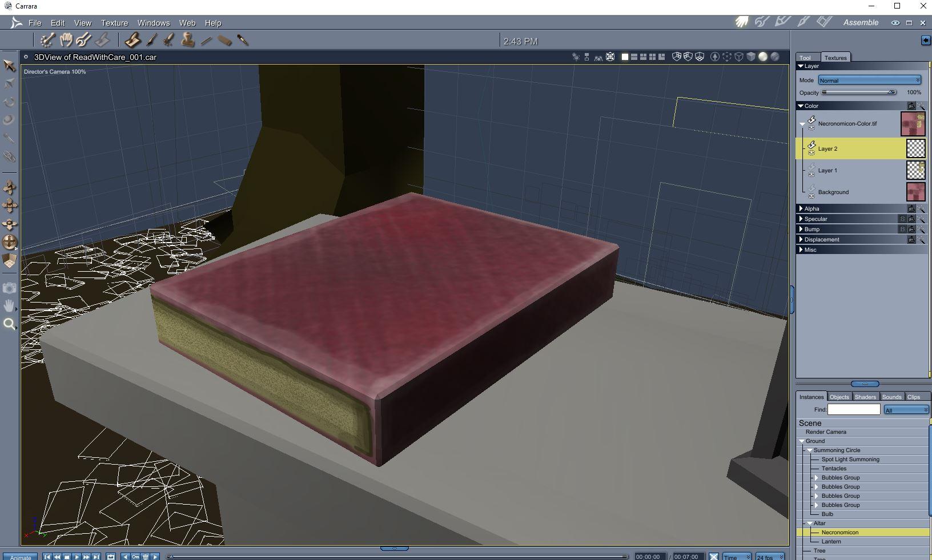Switch to wireframe cube display mode
This screenshot has height=560, width=932.
coord(739,57)
